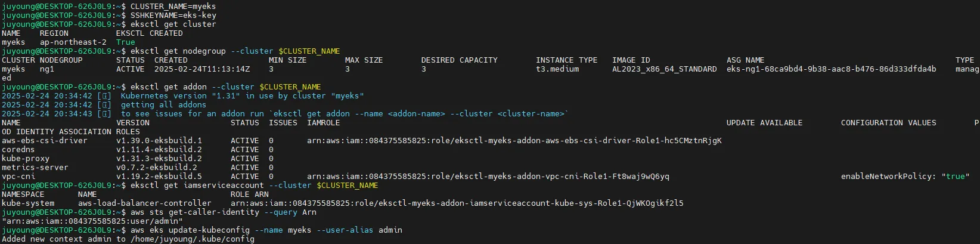Select the version "v1.39.0-eksbuild.1"

159,141
